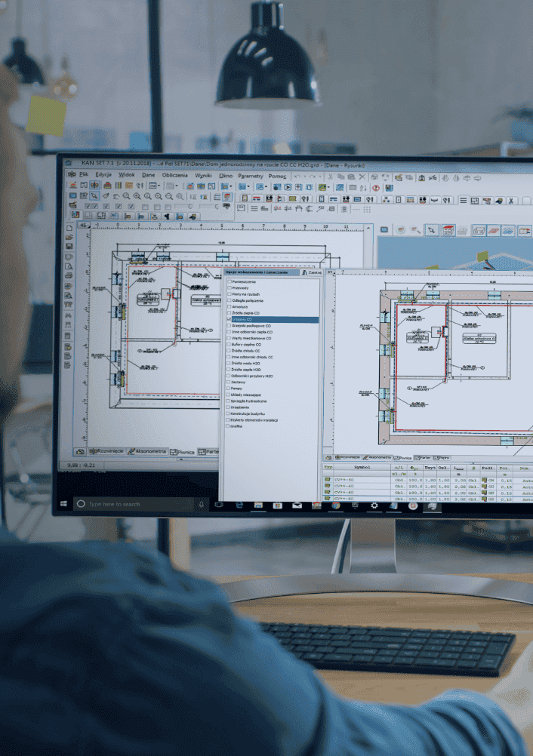Click the Delete X icon in toolbar

point(362,176)
